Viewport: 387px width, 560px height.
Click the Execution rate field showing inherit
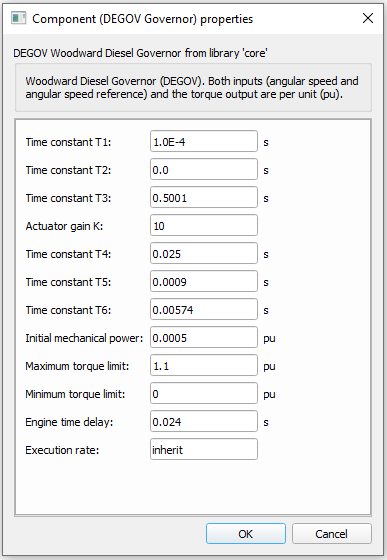(204, 449)
